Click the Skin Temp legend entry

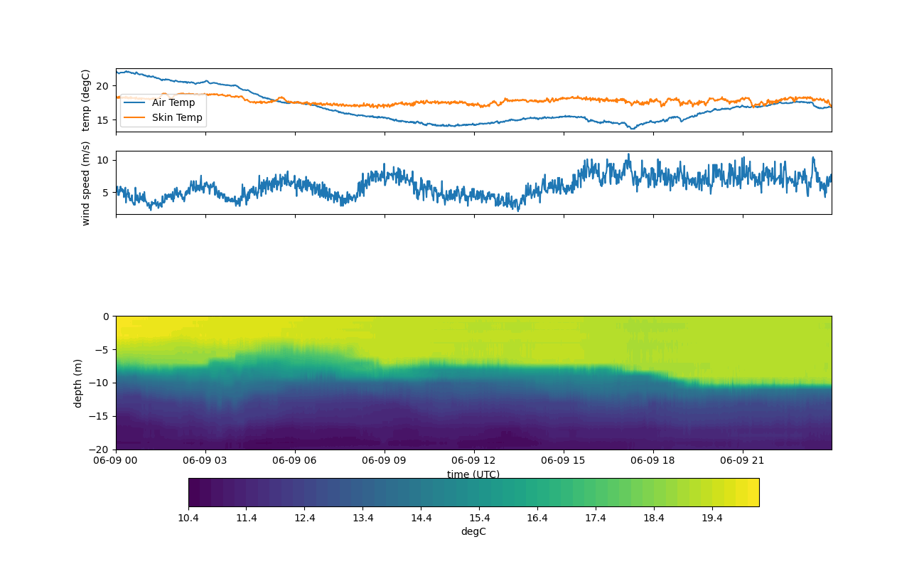click(177, 117)
